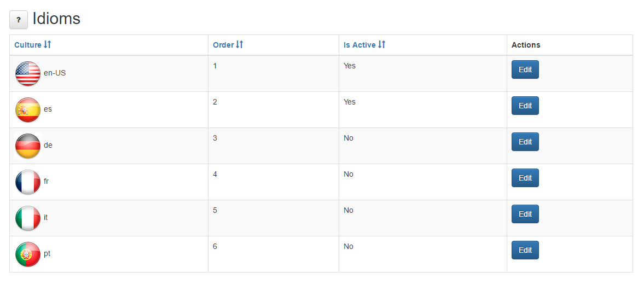
Task: Click the Spain flag icon
Action: coord(28,110)
